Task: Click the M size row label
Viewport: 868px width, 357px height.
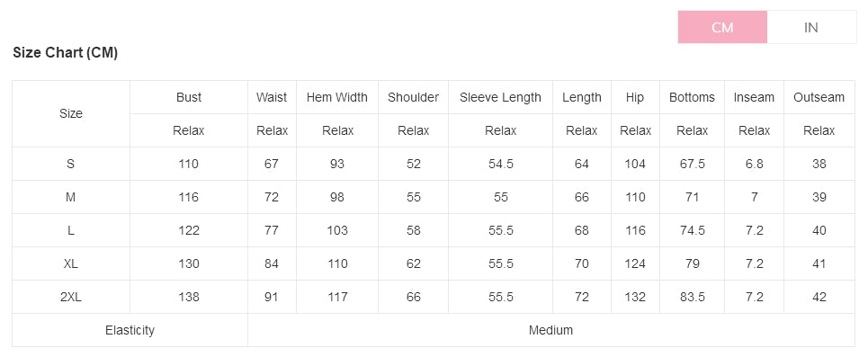Action: pos(71,197)
